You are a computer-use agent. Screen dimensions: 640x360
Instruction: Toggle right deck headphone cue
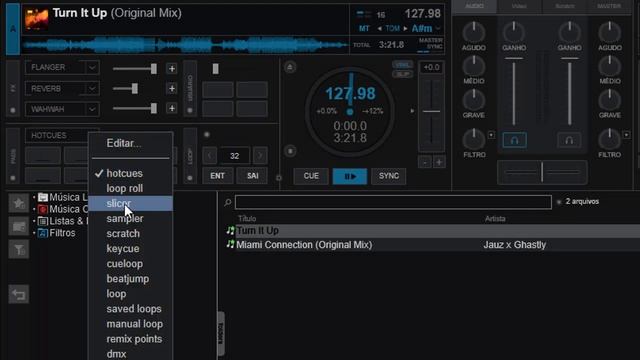(x=569, y=140)
